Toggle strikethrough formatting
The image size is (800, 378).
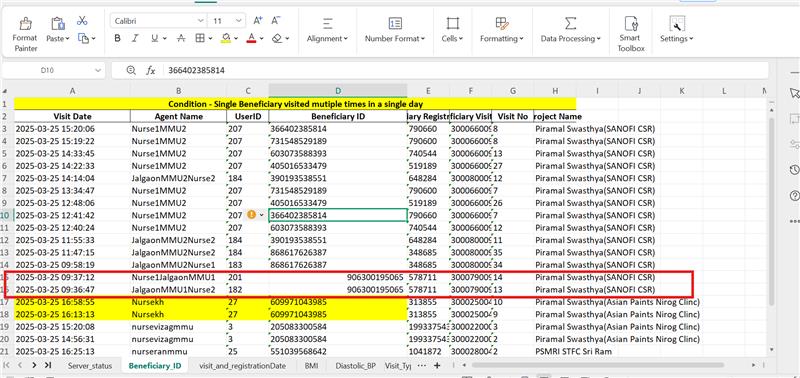181,38
